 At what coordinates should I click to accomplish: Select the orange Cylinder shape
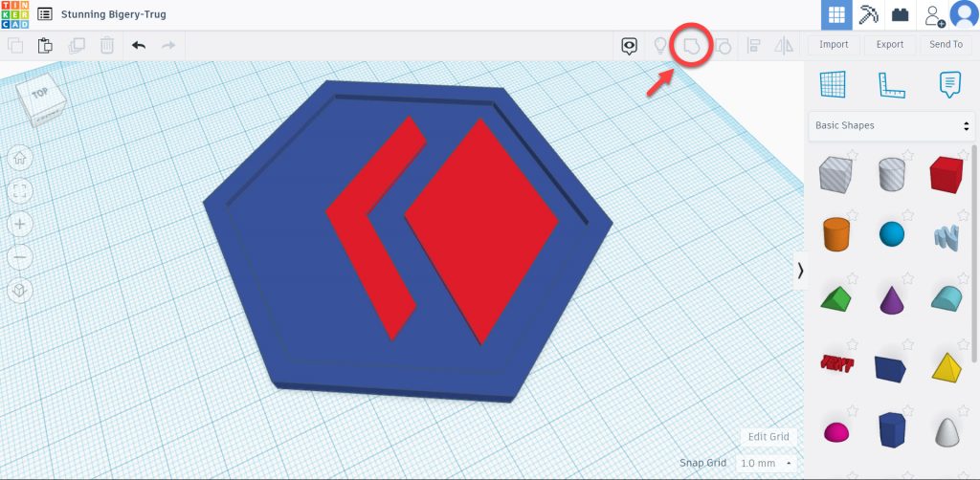pyautogui.click(x=835, y=233)
